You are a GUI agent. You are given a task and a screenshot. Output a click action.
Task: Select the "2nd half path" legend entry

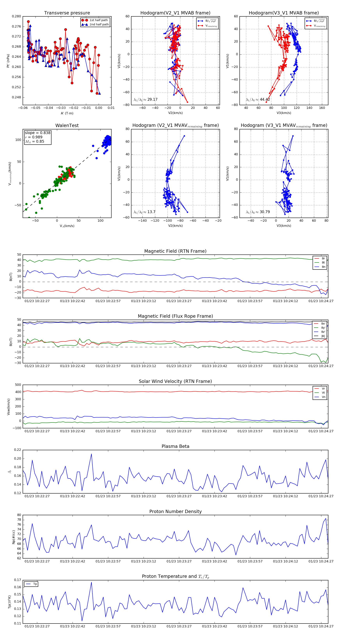pos(95,25)
